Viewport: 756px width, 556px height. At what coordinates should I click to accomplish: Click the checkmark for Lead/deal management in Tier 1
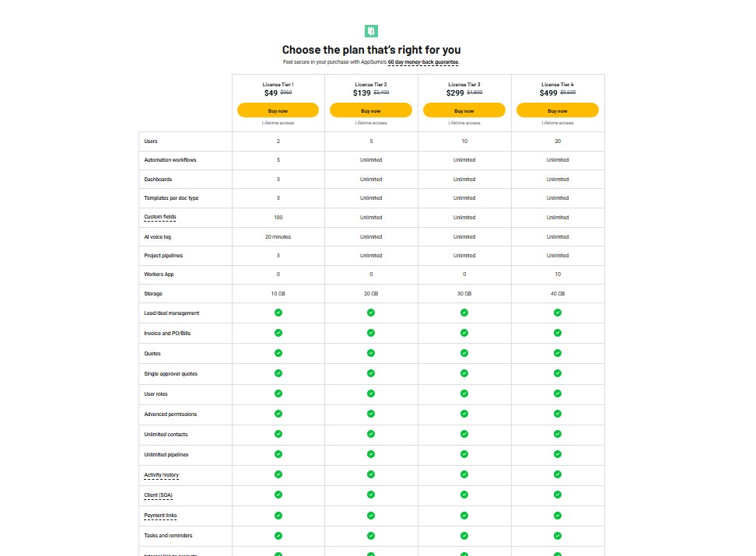(278, 313)
